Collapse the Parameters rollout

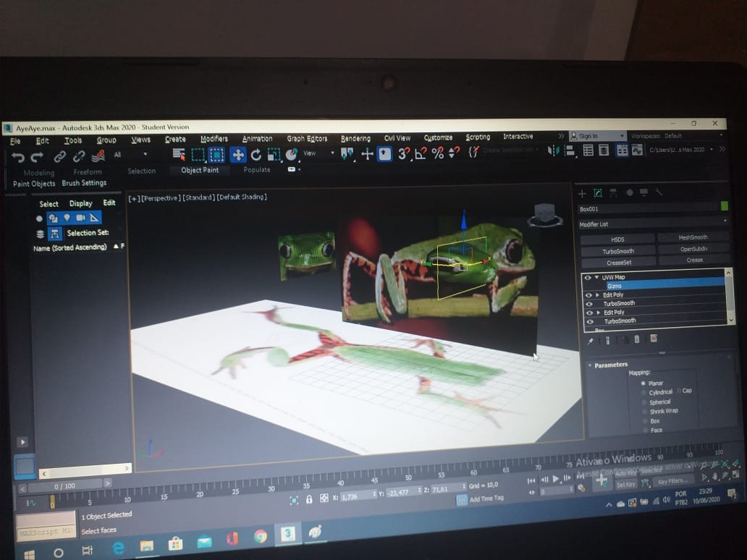pos(590,365)
